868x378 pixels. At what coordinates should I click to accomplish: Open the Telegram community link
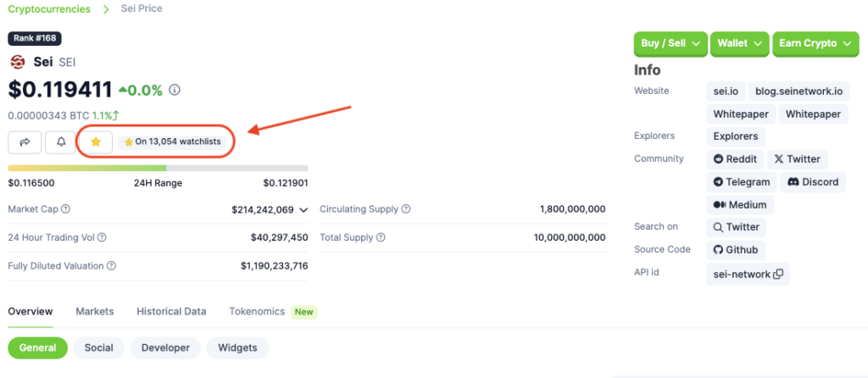pos(741,182)
